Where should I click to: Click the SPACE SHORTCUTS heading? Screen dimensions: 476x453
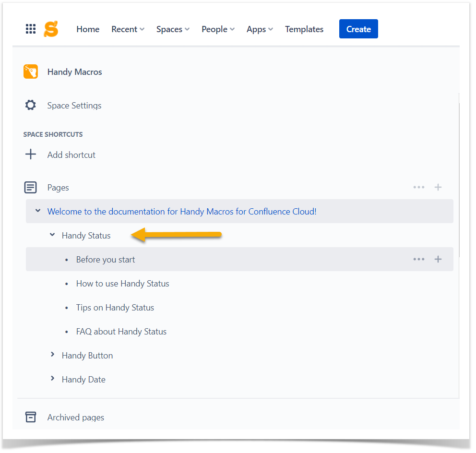[x=53, y=134]
